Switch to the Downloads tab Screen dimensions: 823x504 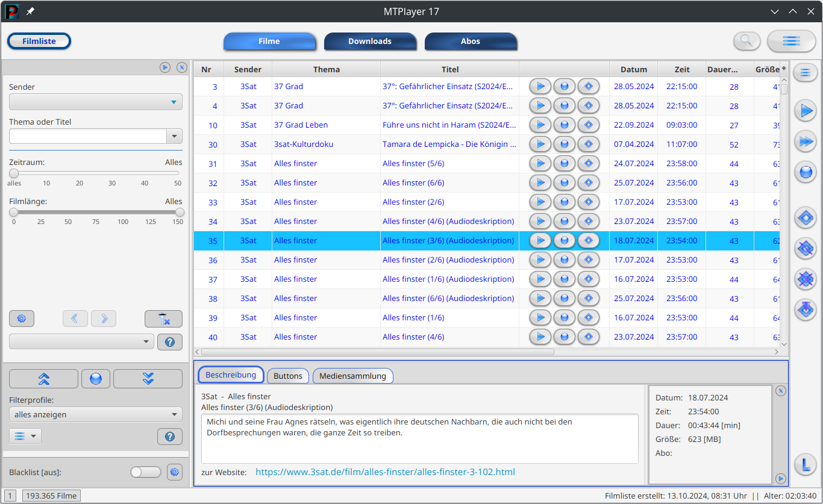370,41
